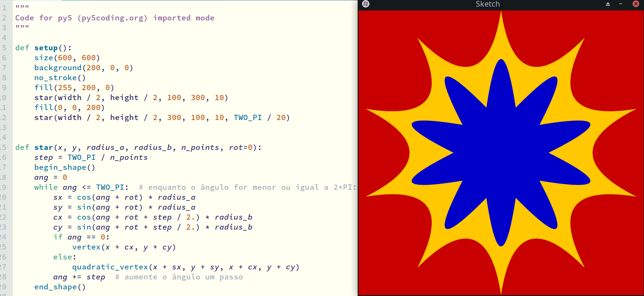Minimize the Sketch window

pos(621,4)
